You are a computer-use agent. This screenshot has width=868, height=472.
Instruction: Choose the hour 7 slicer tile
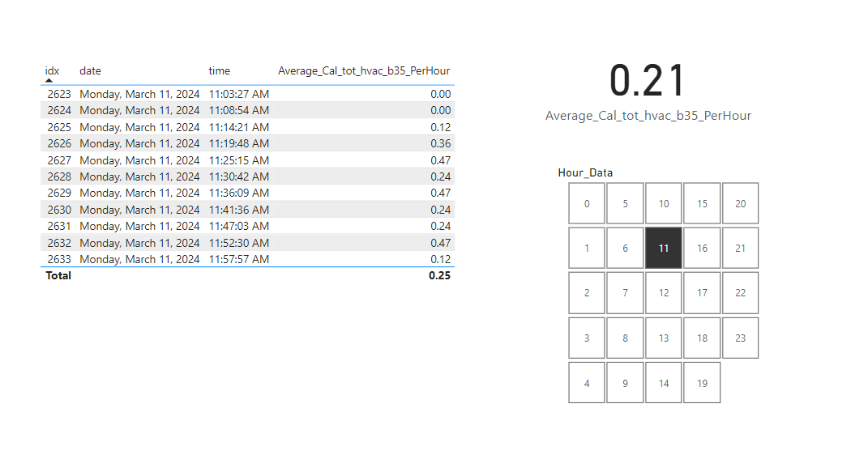625,293
